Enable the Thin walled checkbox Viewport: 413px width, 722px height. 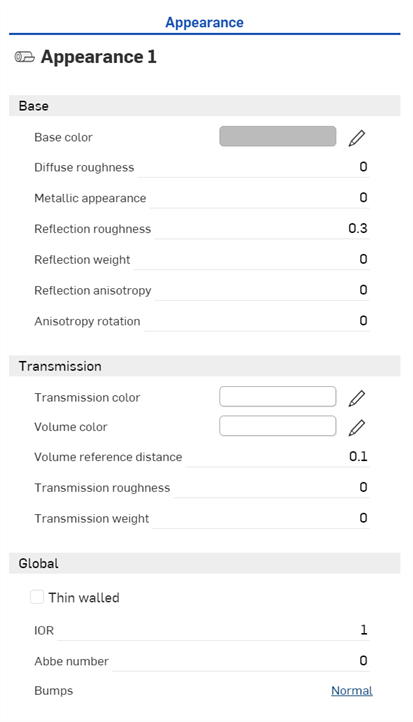37,597
